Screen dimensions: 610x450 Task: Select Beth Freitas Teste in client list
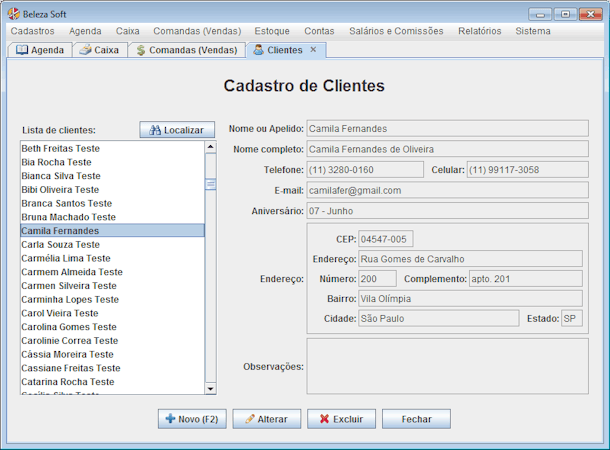(112, 149)
